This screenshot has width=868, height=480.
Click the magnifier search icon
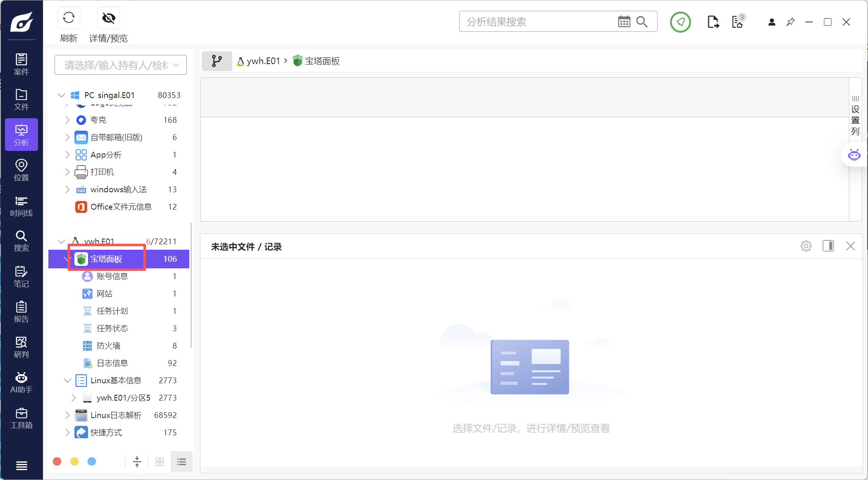tap(642, 21)
